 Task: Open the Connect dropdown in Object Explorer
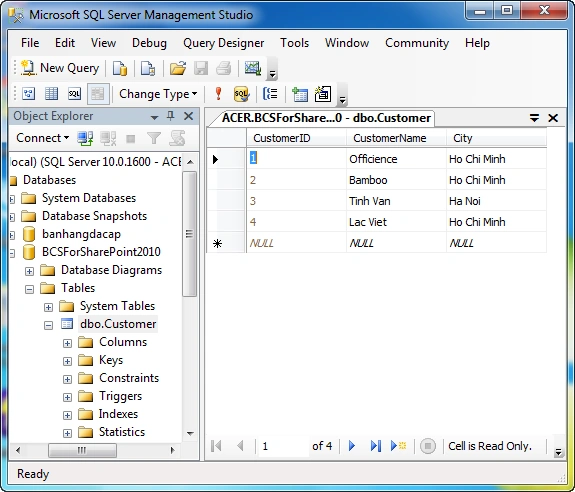coord(43,138)
